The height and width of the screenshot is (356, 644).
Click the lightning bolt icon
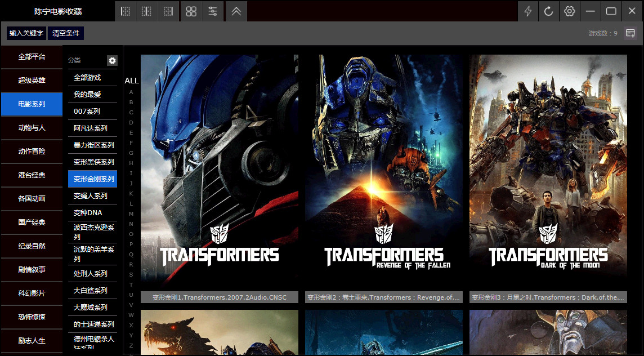528,11
